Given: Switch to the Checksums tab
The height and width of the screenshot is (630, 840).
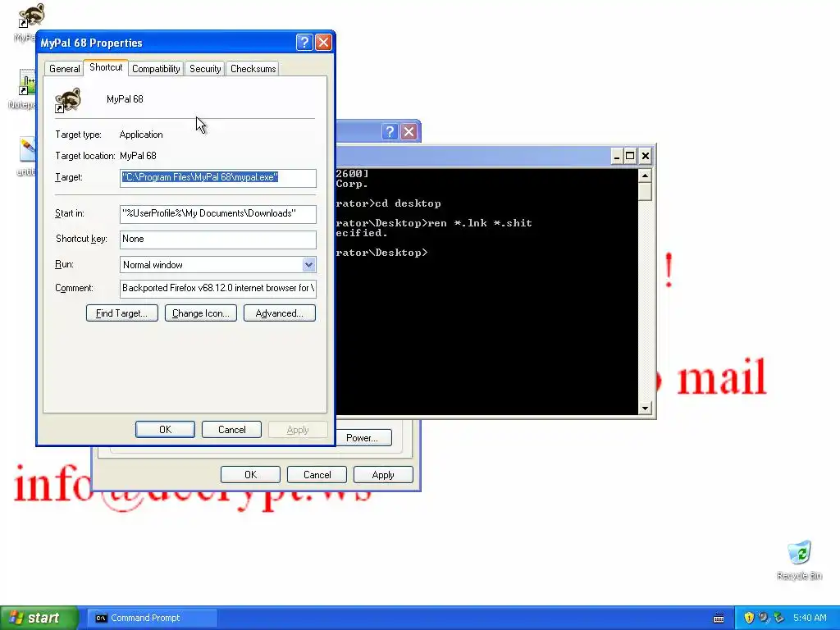Looking at the screenshot, I should click(253, 69).
